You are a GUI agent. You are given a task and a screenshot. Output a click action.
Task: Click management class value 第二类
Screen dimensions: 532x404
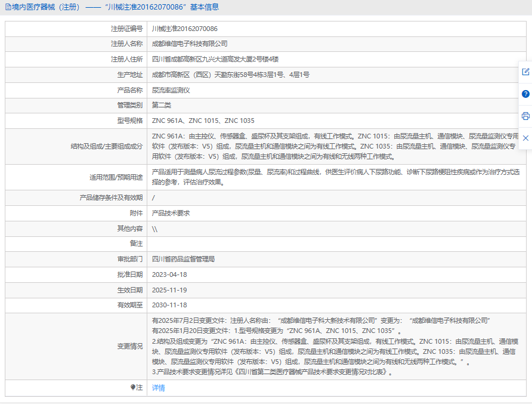coord(162,105)
